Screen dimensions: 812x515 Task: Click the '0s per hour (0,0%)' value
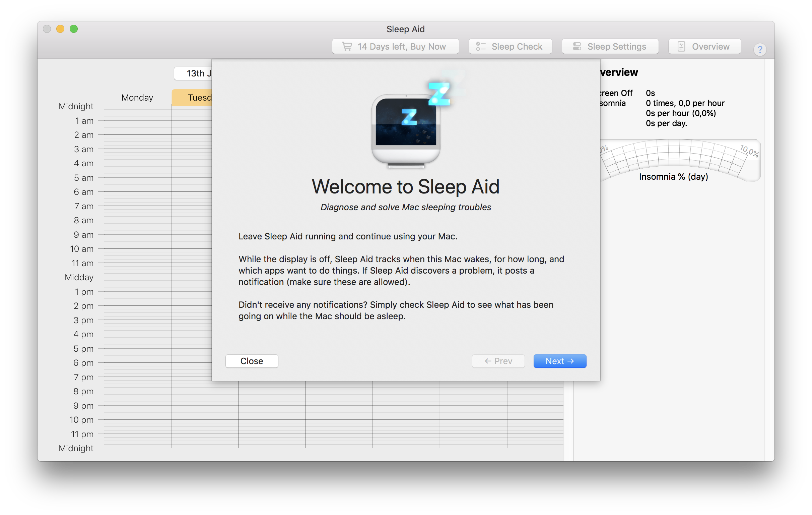pos(680,113)
